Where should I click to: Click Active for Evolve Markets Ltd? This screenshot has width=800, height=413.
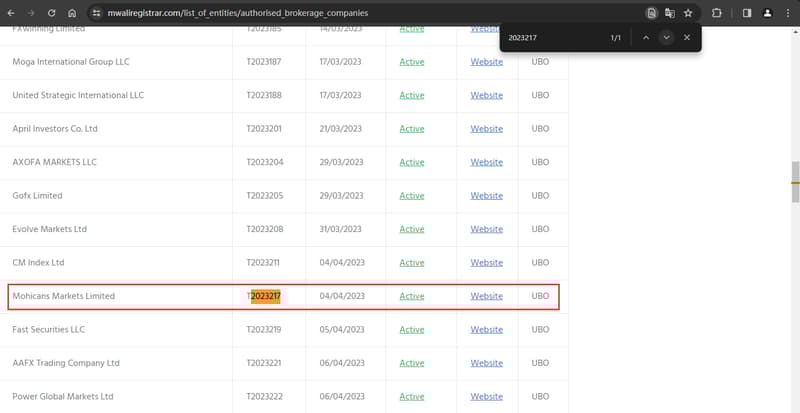412,229
